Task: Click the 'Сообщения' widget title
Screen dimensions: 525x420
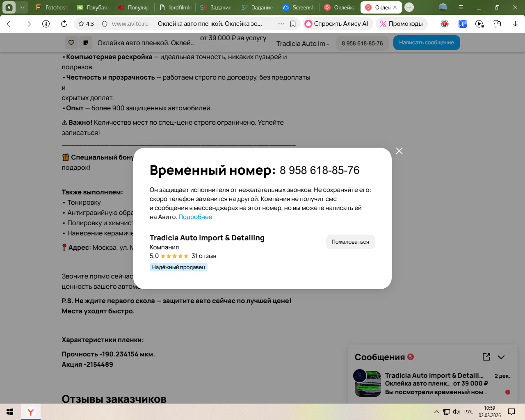Action: coord(380,357)
